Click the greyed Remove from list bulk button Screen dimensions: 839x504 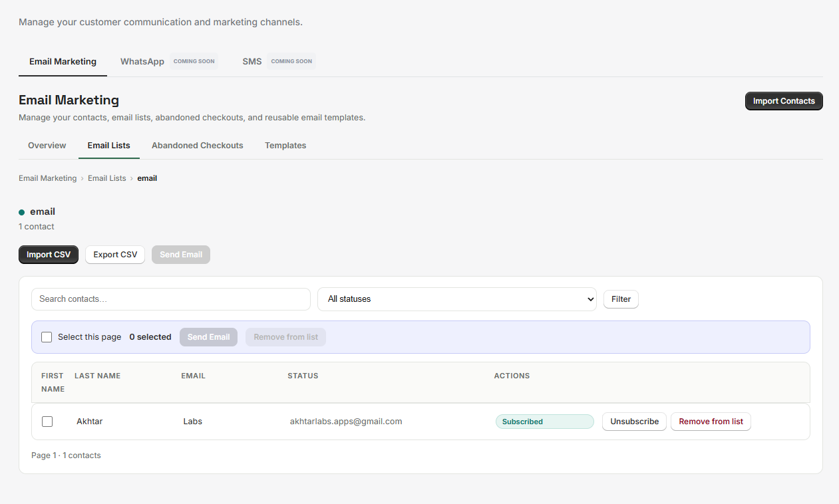pos(286,337)
